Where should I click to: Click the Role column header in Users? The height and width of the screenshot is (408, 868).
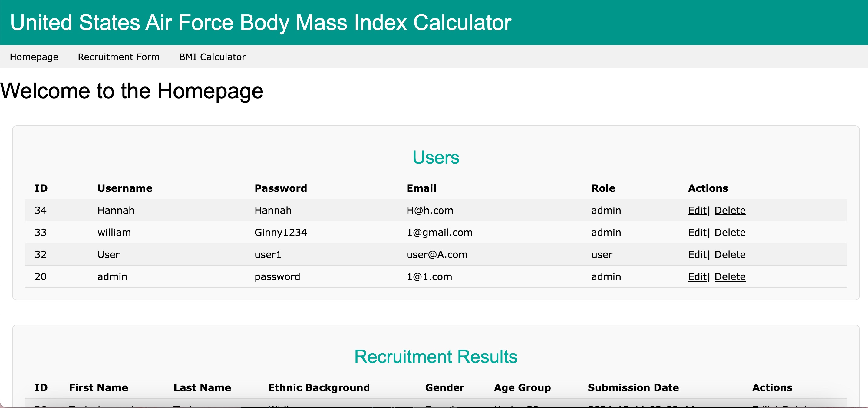coord(603,188)
